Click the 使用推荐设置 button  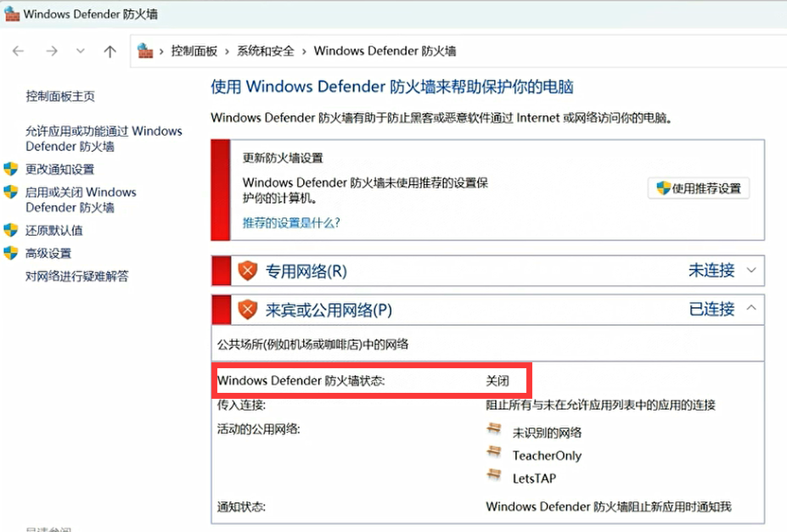pyautogui.click(x=698, y=188)
